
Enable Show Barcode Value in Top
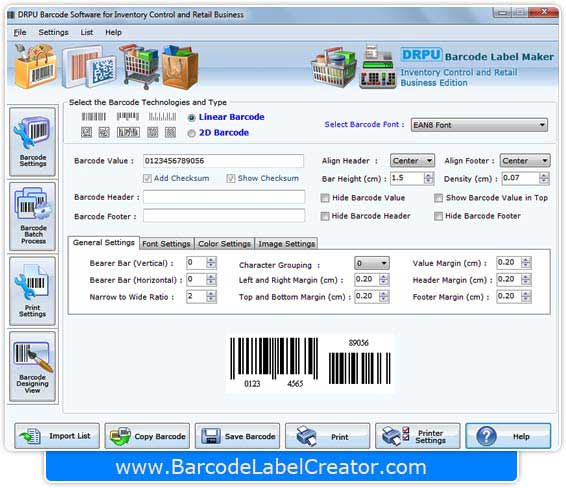tap(438, 198)
